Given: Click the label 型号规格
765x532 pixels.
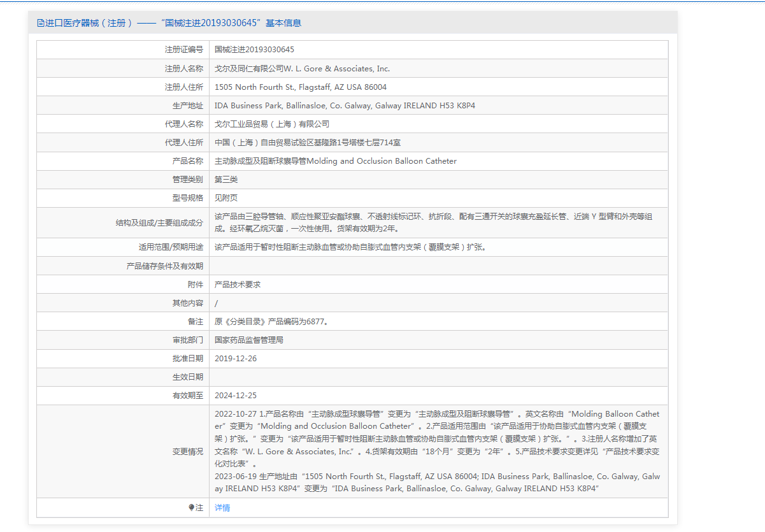Looking at the screenshot, I should point(188,198).
